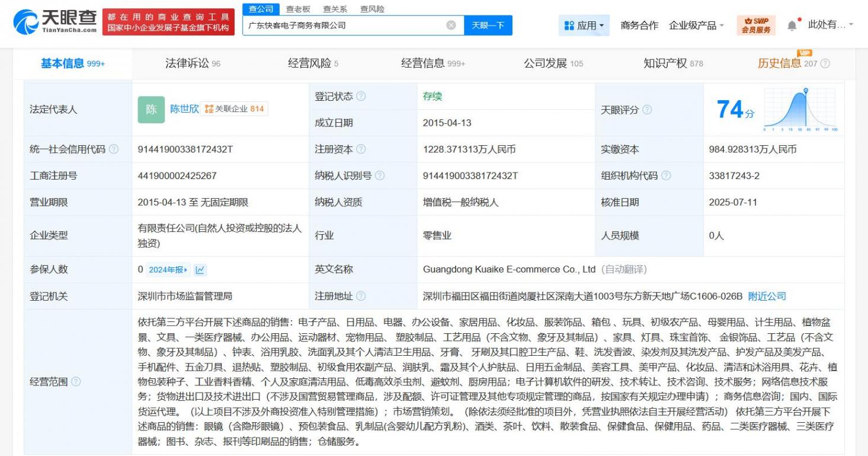Image resolution: width=868 pixels, height=456 pixels.
Task: Click the help icon beside 历史信息
Action: pos(825,63)
